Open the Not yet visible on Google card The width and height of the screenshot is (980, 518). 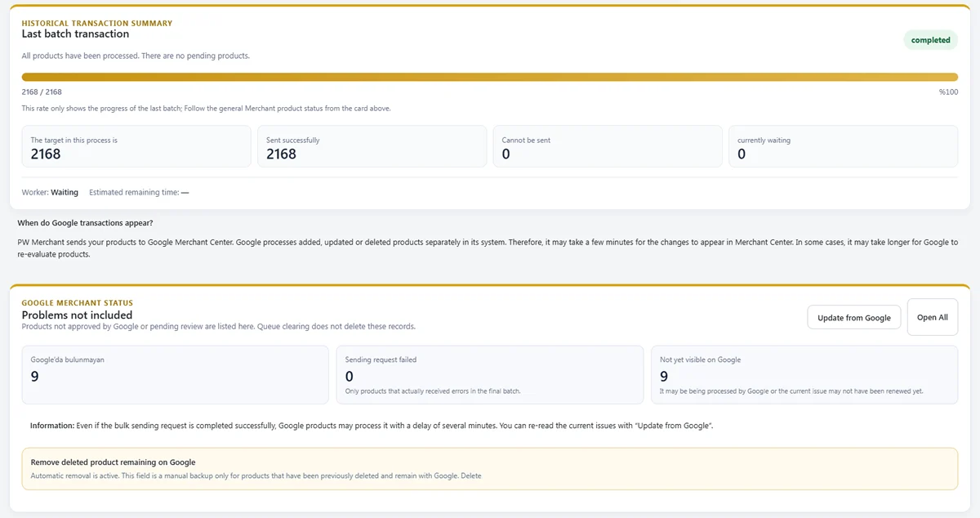click(804, 375)
